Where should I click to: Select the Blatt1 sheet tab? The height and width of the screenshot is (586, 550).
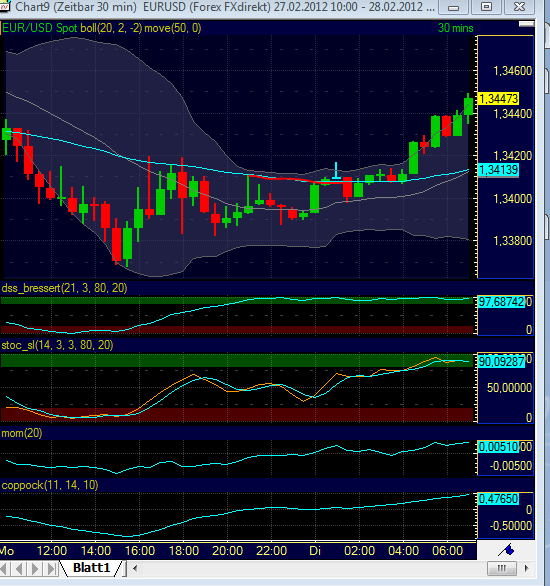pos(92,568)
